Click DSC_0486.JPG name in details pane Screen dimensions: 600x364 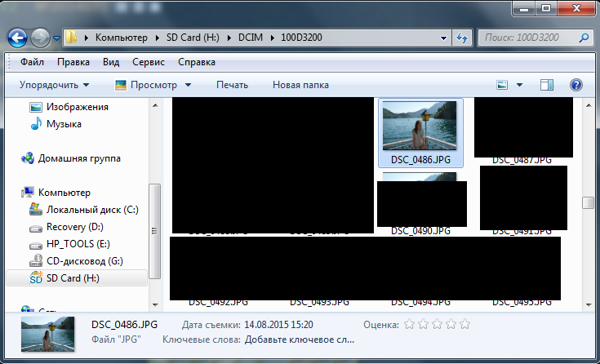[124, 325]
